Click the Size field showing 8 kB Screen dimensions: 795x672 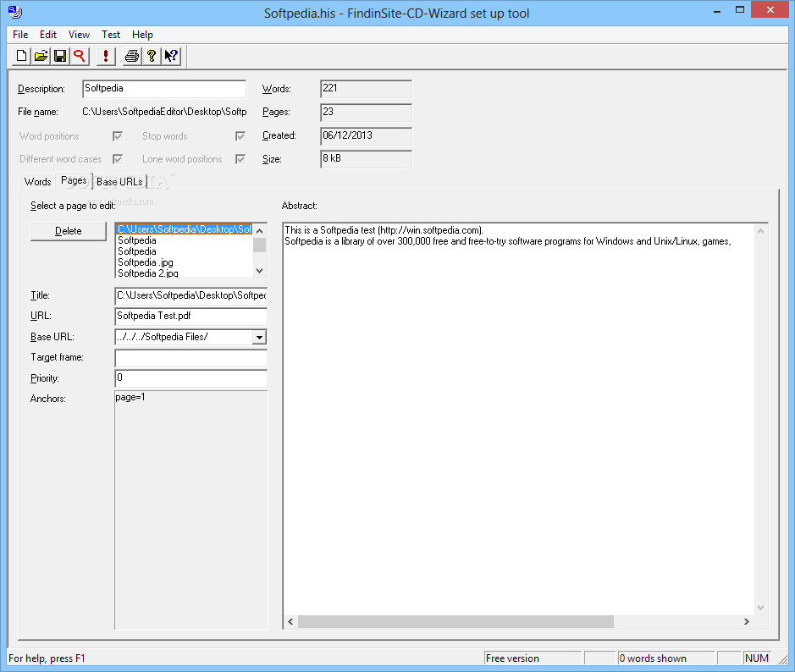pyautogui.click(x=366, y=159)
